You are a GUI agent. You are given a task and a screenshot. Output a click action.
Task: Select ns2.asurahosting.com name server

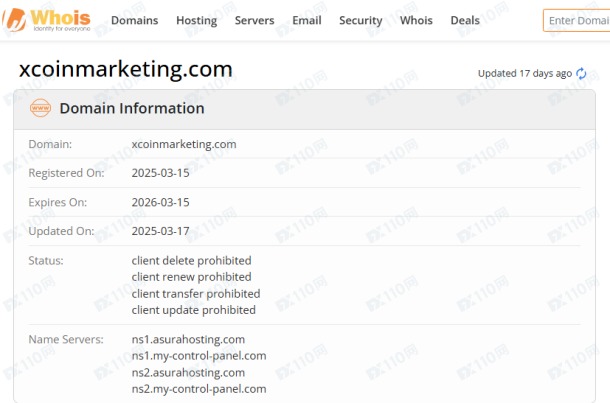click(188, 373)
